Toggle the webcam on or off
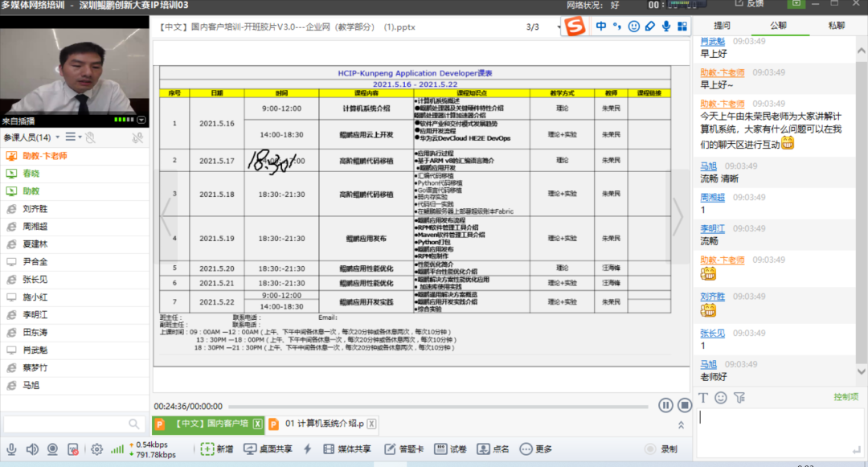 (x=52, y=449)
